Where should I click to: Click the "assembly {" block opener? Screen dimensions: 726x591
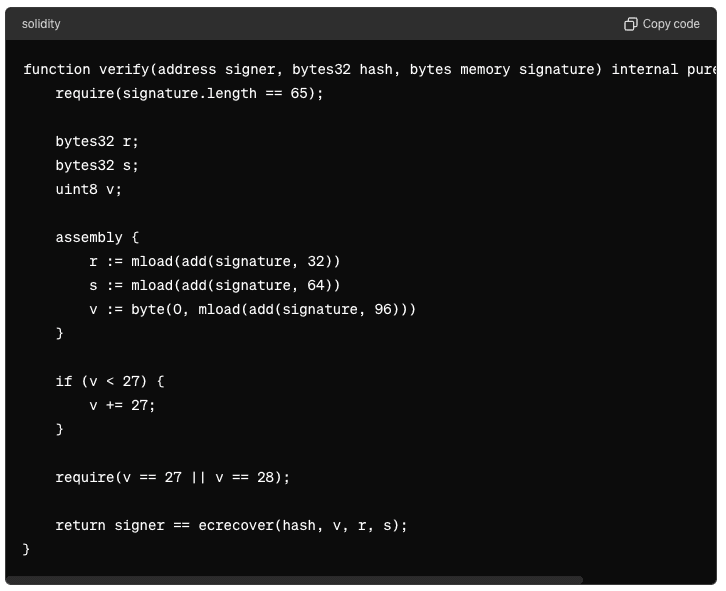click(97, 238)
